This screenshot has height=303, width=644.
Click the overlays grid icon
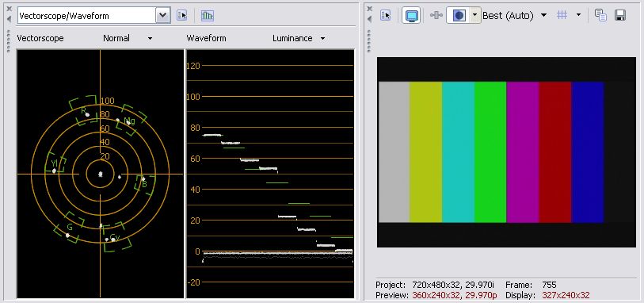[562, 15]
